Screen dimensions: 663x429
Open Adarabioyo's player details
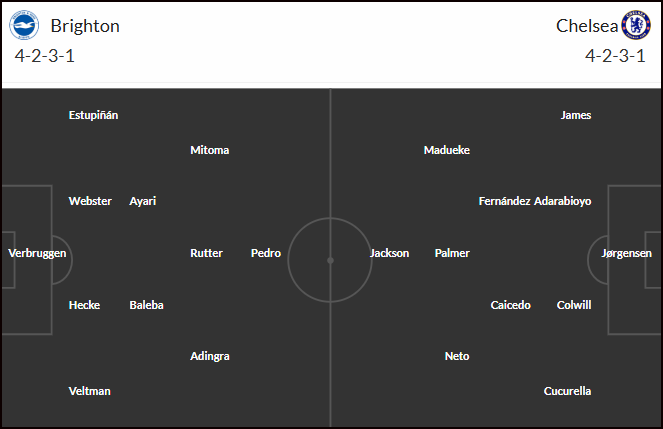[562, 201]
